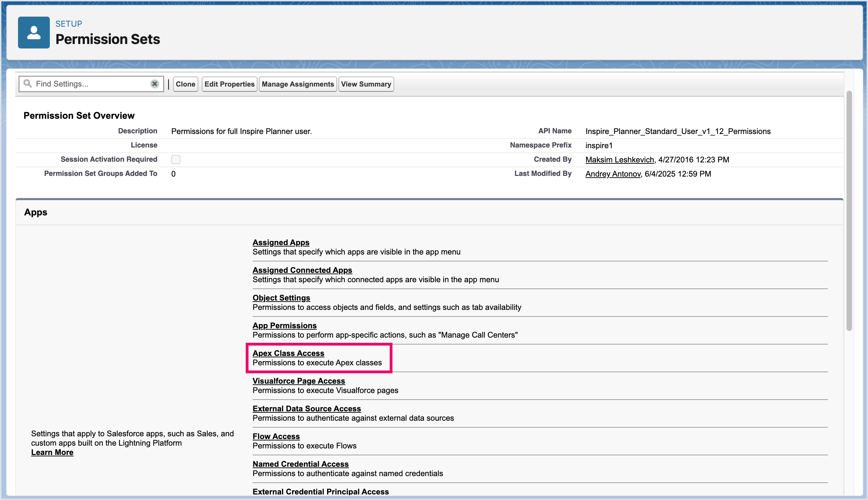The width and height of the screenshot is (868, 500).
Task: Open Maksim Leshkevich user link
Action: 620,160
